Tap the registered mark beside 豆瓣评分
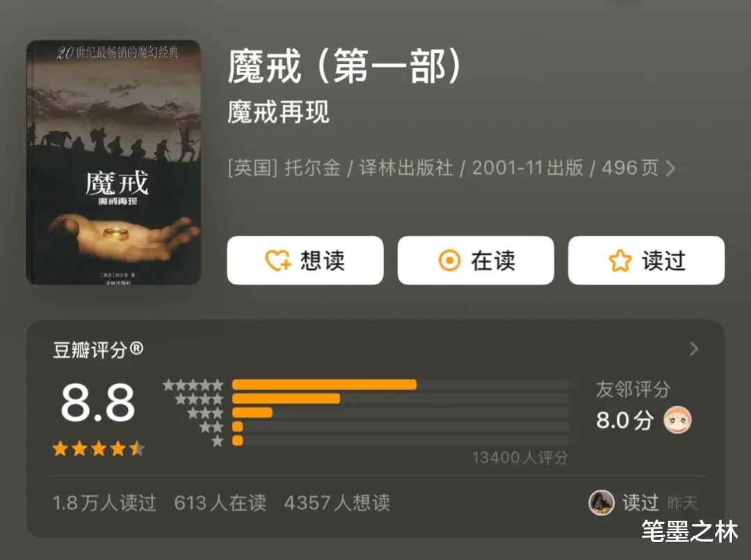 click(x=136, y=349)
